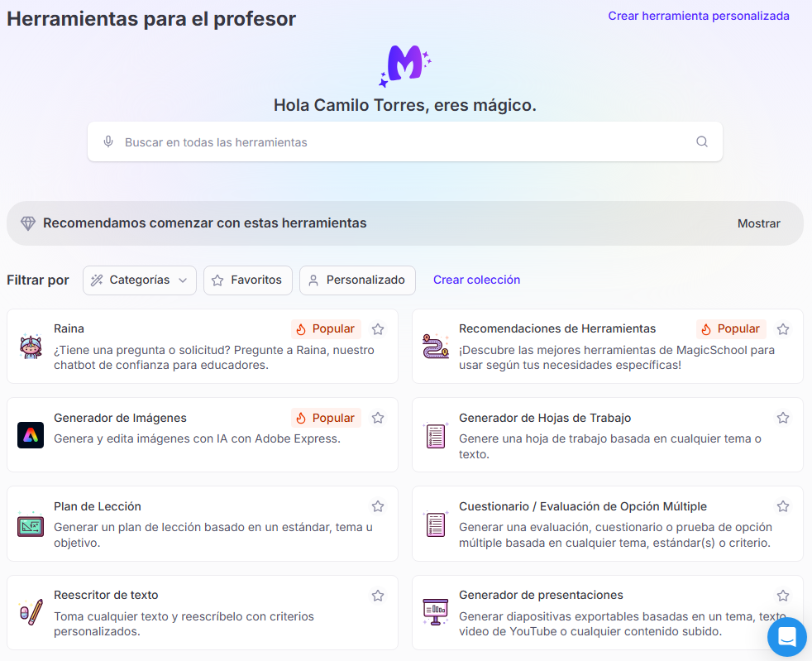Image resolution: width=812 pixels, height=661 pixels.
Task: Open the chat support bubble icon
Action: 786,637
